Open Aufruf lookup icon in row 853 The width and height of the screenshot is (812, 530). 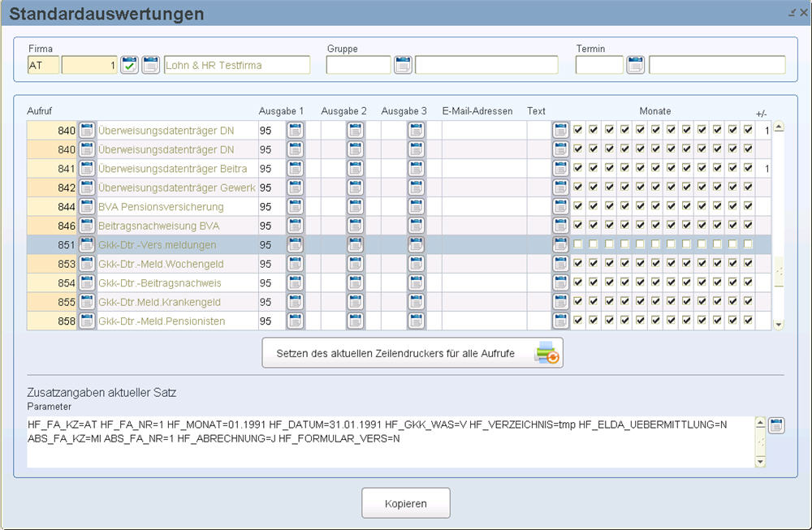pyautogui.click(x=87, y=264)
